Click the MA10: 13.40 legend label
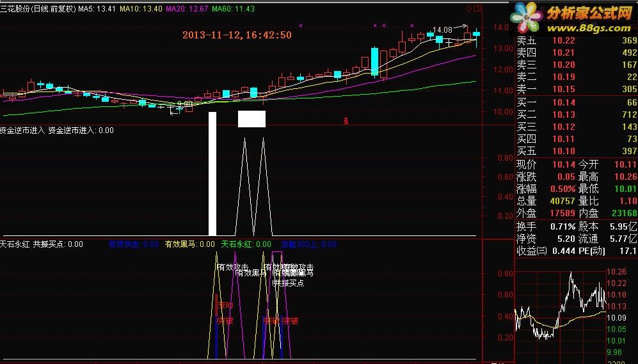 (141, 8)
